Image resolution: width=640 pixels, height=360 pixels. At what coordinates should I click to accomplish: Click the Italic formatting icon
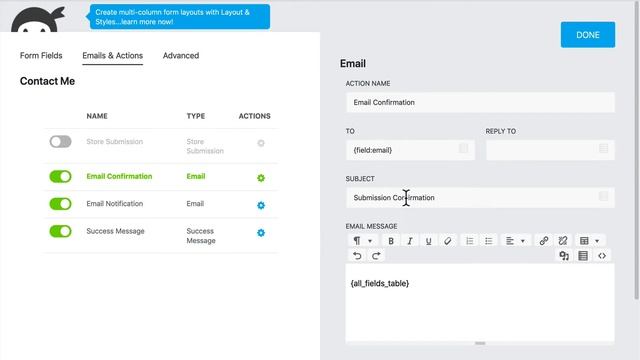pos(409,241)
